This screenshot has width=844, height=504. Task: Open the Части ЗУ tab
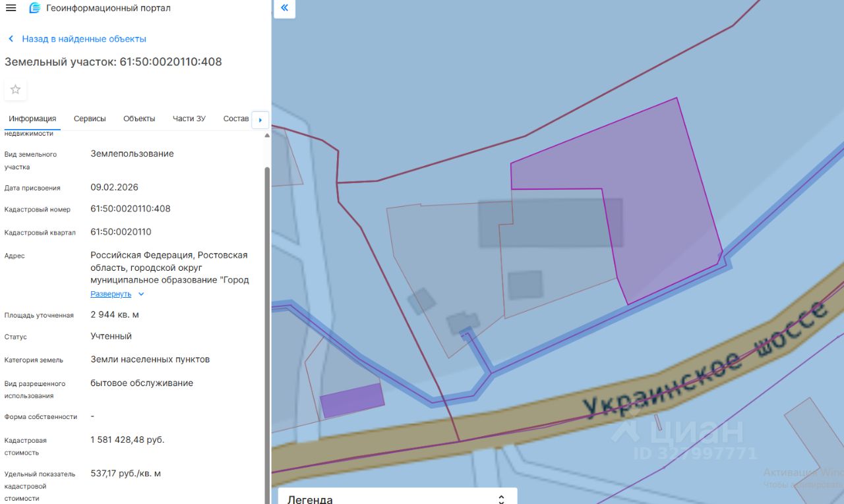189,119
